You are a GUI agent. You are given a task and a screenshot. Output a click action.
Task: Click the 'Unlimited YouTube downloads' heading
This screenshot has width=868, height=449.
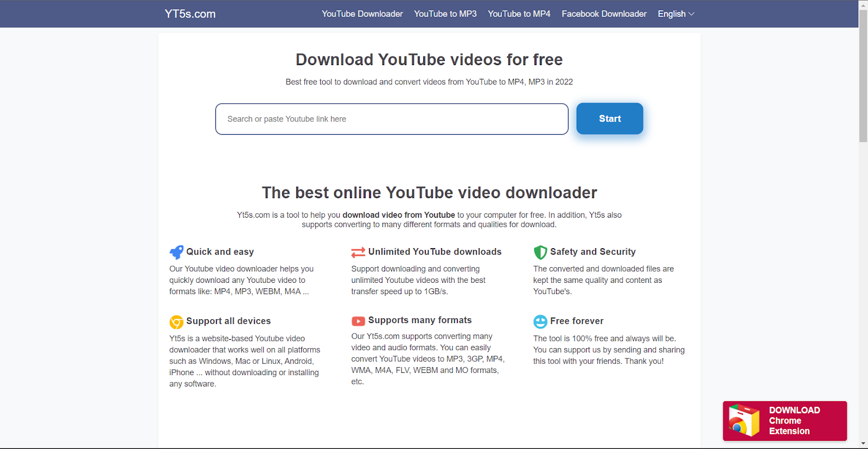point(435,252)
